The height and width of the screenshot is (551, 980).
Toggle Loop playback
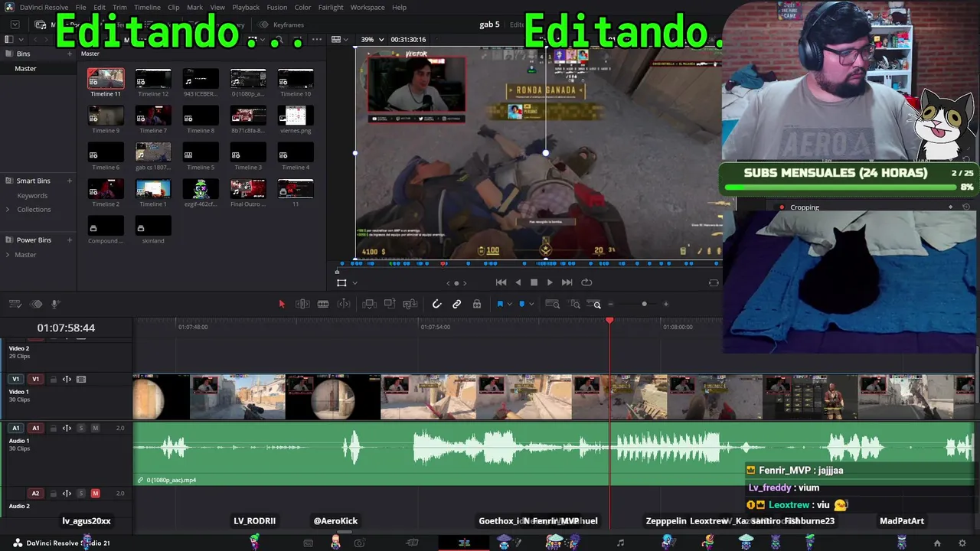586,282
